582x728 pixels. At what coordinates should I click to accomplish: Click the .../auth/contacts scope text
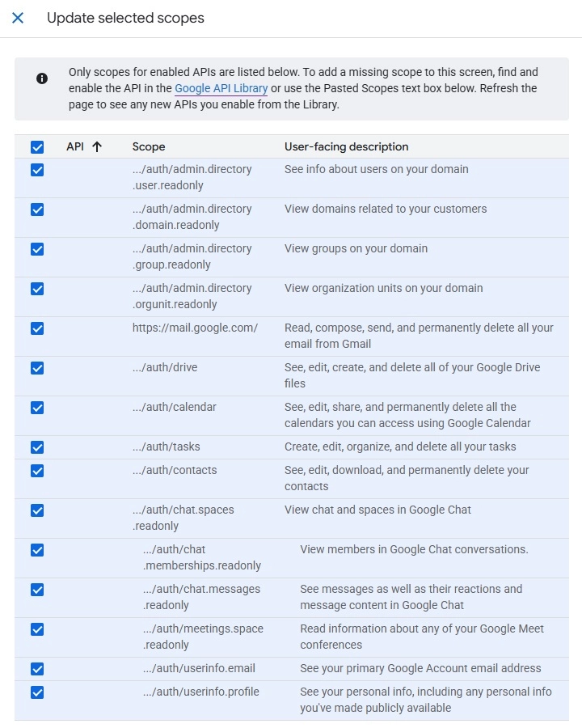175,470
